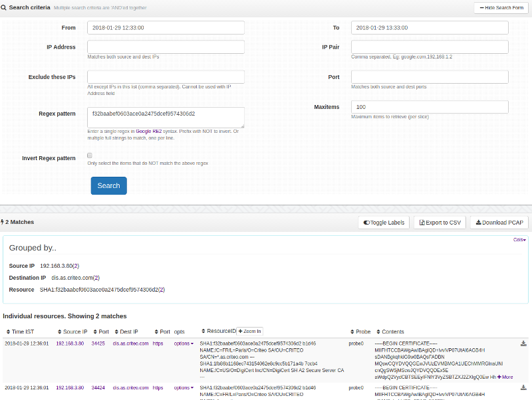Sort results by Probe column
532x400 pixels.
(x=362, y=332)
